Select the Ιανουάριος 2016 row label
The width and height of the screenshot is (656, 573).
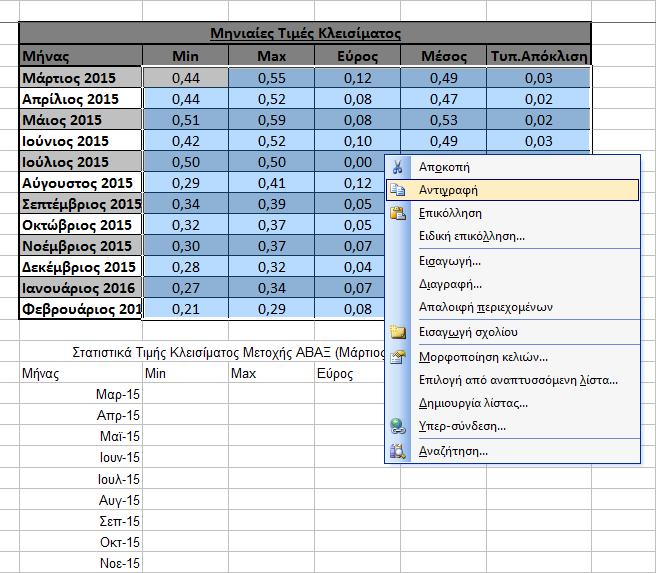pyautogui.click(x=81, y=288)
